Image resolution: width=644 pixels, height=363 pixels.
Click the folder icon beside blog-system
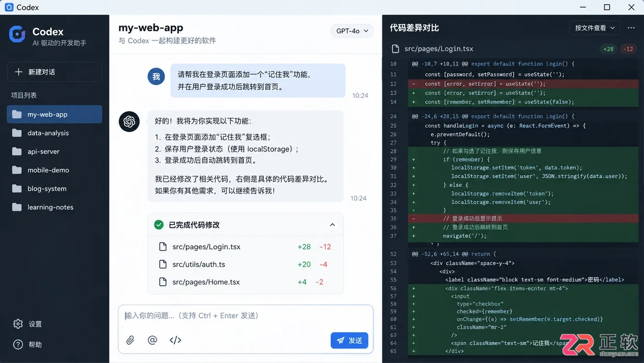(x=17, y=189)
